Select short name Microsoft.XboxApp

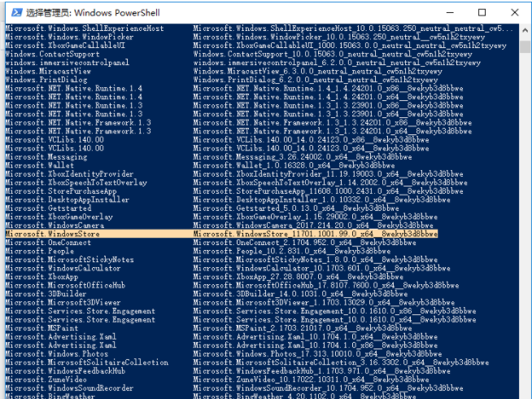(41, 277)
